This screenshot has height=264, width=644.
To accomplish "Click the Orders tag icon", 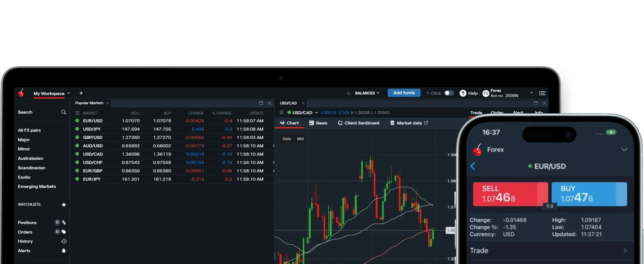I will point(64,232).
